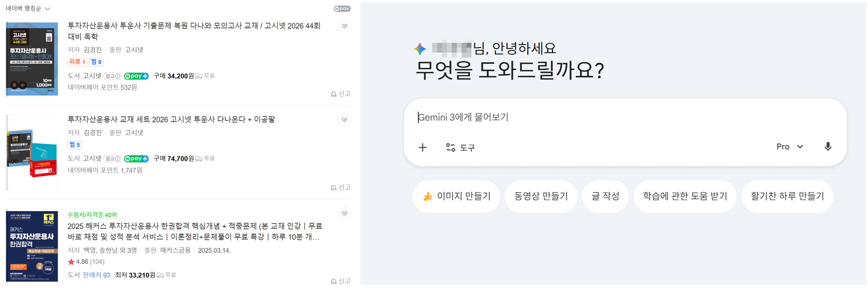This screenshot has width=868, height=288.
Task: Click the 신고 report icon on 해커스 book
Action: coord(340,281)
